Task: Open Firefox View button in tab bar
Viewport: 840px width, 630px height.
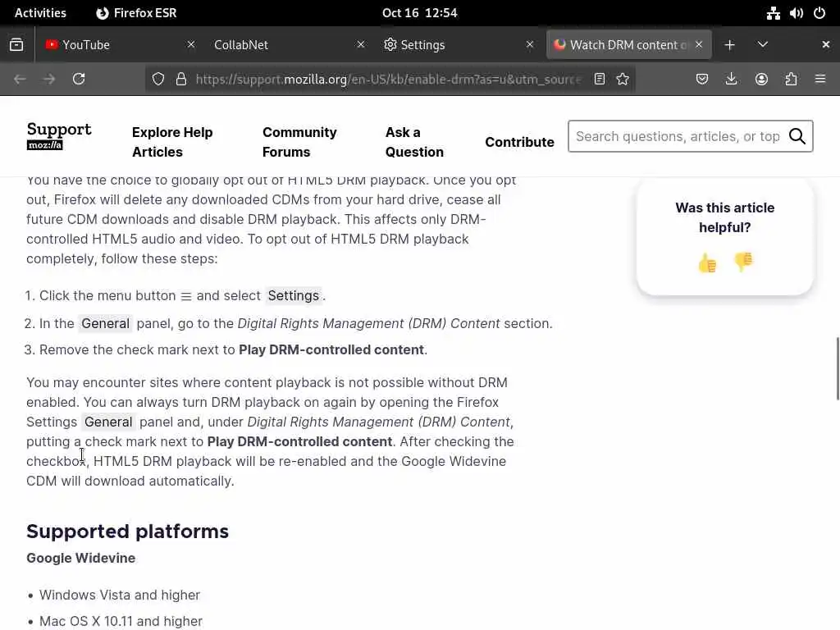Action: tap(16, 44)
